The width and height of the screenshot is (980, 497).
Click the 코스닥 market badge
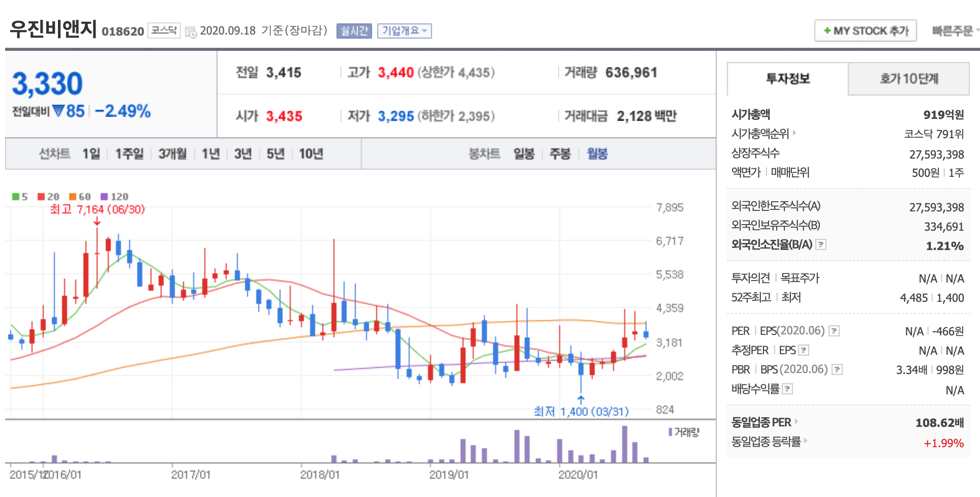click(x=164, y=30)
